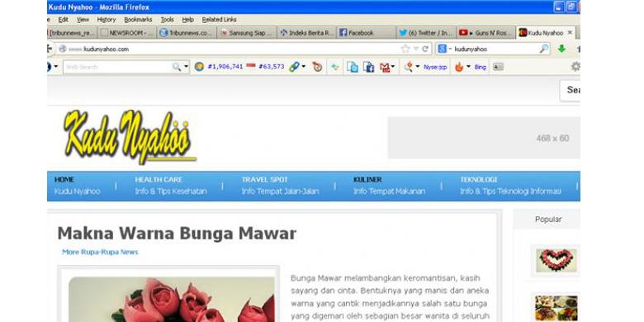Bookmark this page with the star icon
This screenshot has height=322, width=644.
click(x=405, y=49)
